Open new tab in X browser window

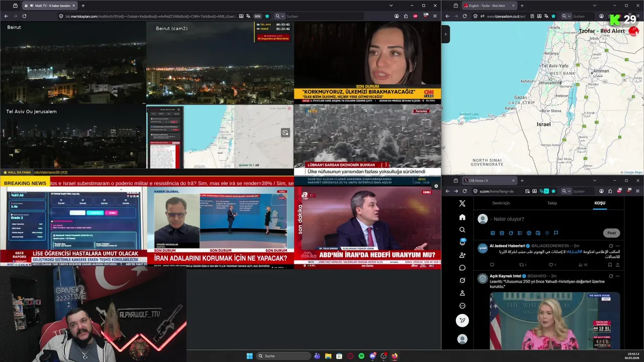point(522,180)
